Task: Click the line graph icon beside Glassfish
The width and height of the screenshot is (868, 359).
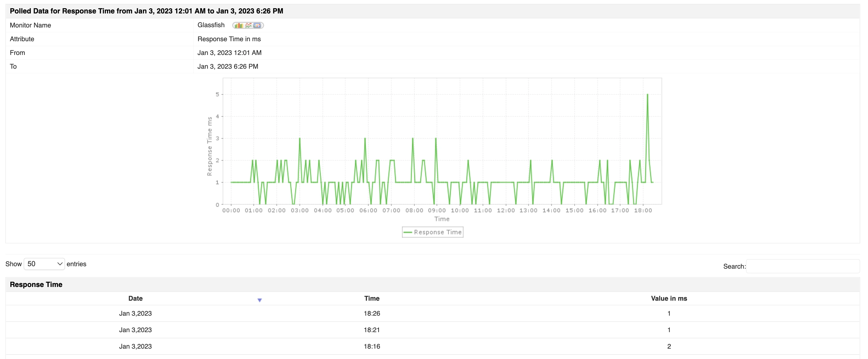Action: point(248,25)
